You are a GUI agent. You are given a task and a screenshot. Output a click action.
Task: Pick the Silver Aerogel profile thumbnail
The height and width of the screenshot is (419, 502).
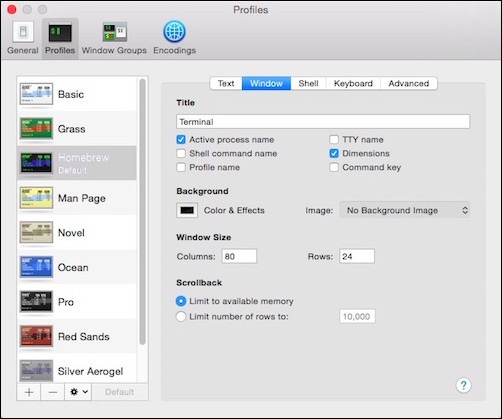point(36,371)
